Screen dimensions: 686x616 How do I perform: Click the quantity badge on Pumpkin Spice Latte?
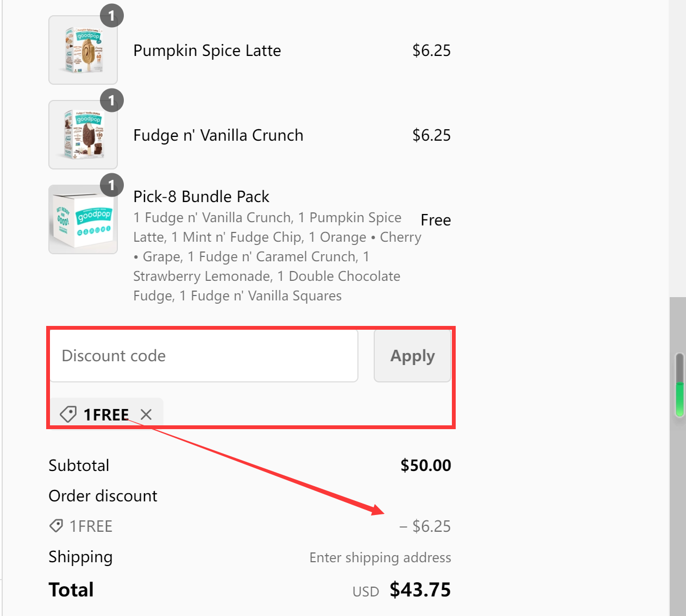point(112,15)
